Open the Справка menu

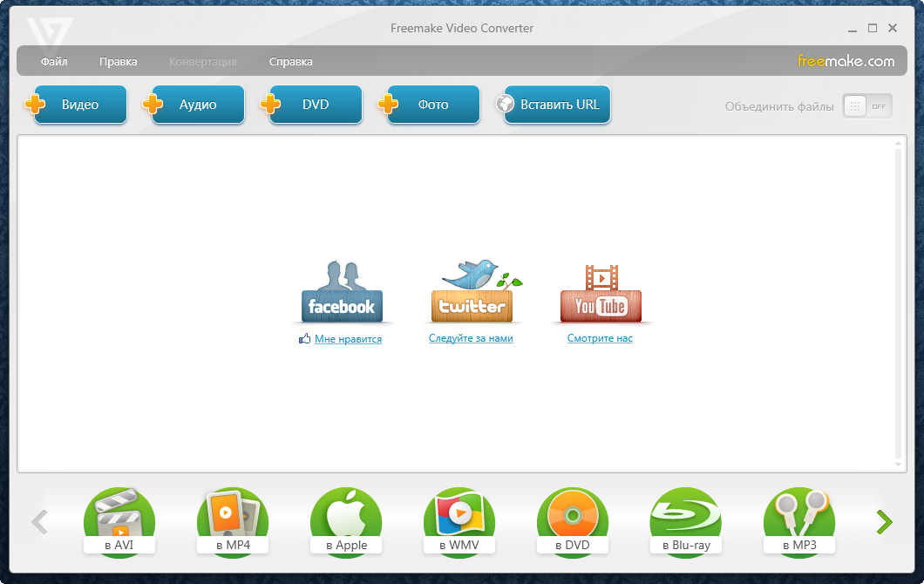(x=290, y=62)
